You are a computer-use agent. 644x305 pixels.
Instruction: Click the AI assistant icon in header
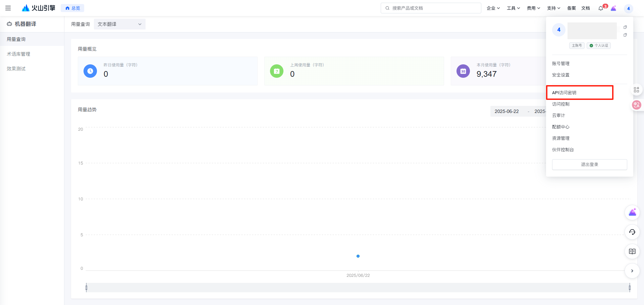click(613, 8)
